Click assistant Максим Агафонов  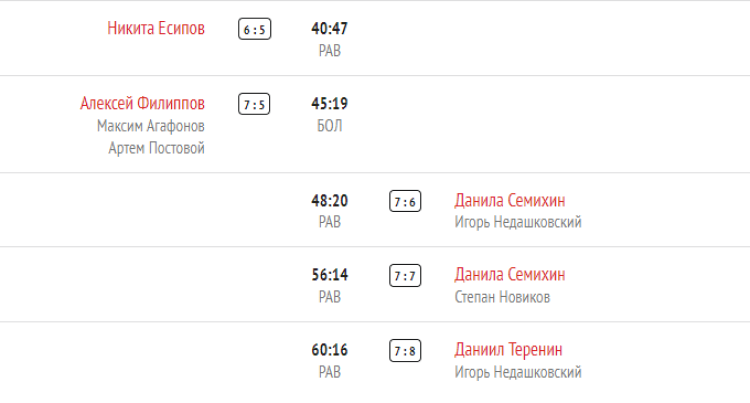[151, 126]
